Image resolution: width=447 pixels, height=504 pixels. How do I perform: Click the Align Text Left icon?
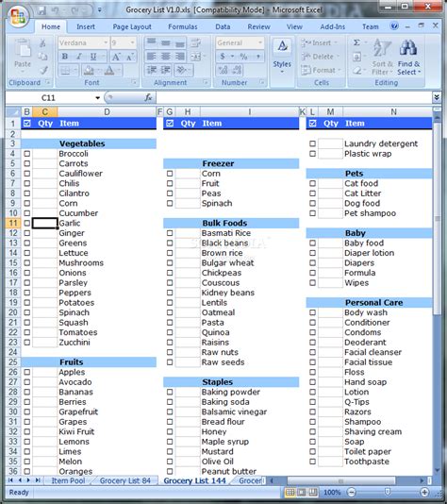152,57
